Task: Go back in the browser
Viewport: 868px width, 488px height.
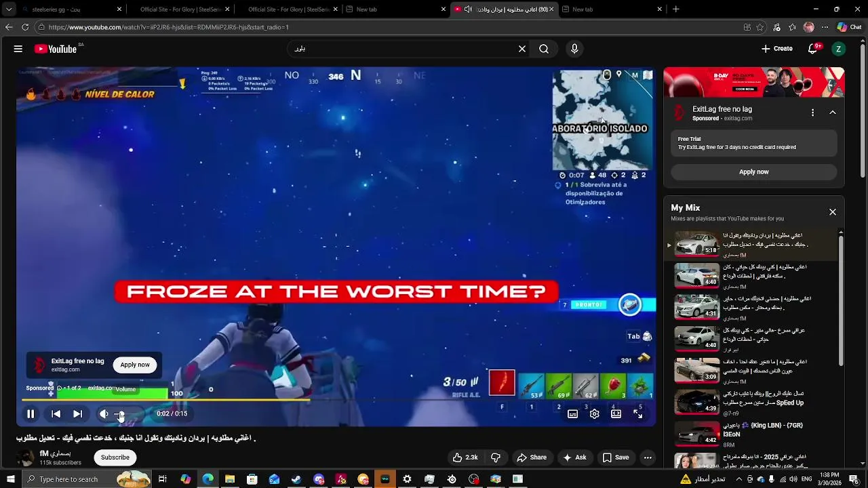Action: tap(9, 27)
